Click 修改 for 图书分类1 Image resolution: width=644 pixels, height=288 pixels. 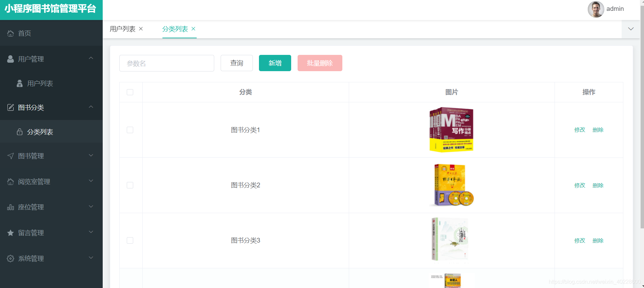[x=580, y=130]
